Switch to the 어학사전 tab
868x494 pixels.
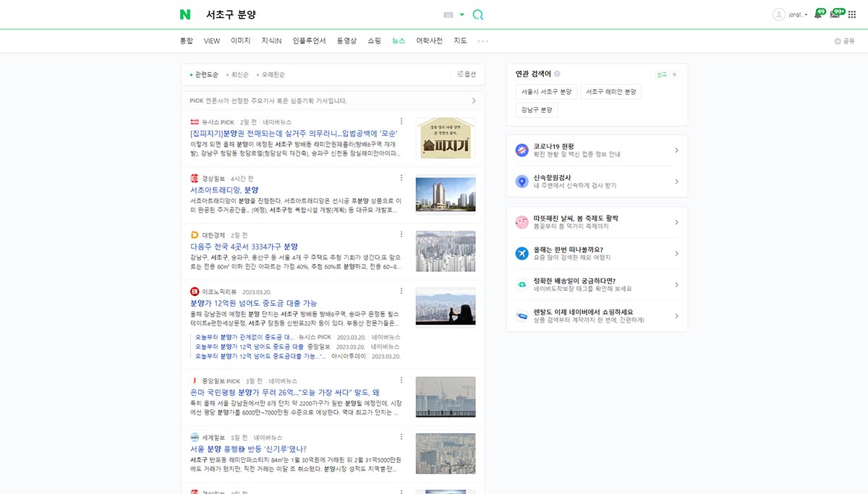pyautogui.click(x=430, y=41)
